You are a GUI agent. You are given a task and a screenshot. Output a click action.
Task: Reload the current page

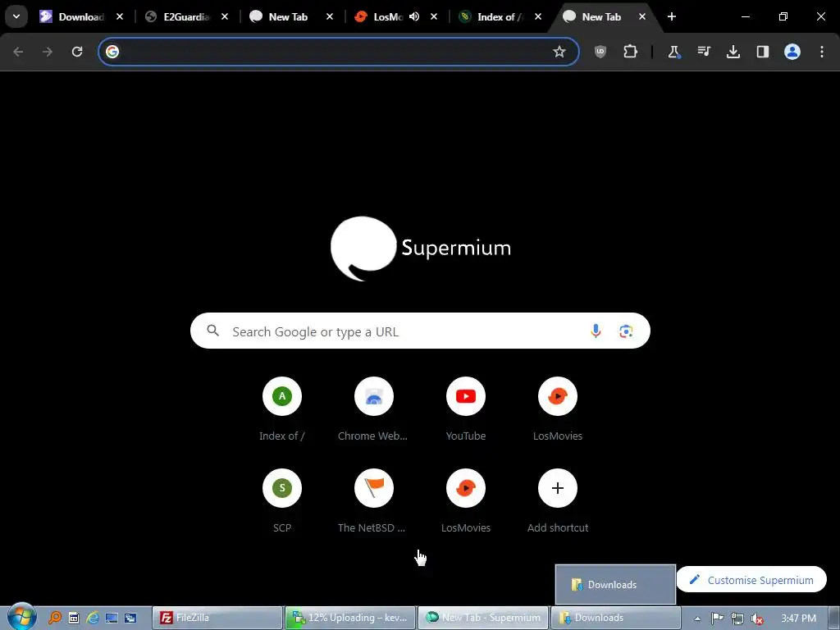(77, 52)
